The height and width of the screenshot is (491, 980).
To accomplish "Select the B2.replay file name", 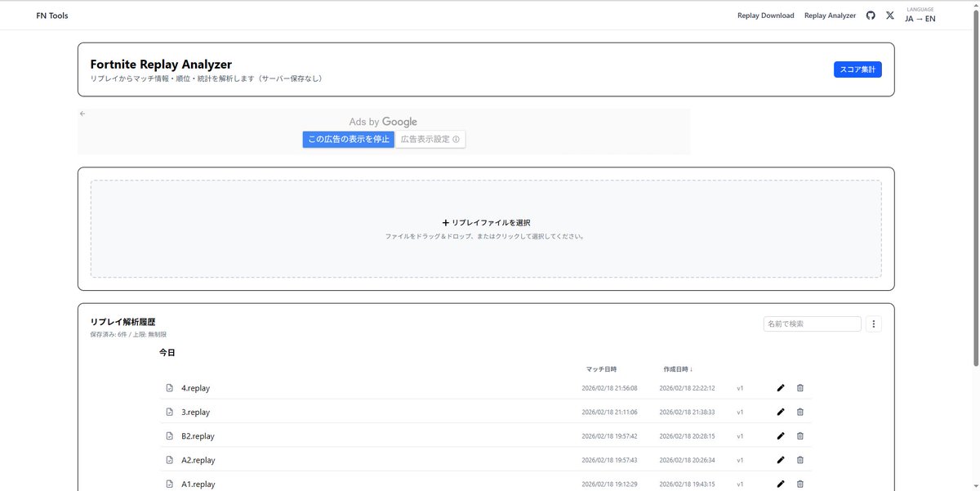I will pyautogui.click(x=198, y=436).
